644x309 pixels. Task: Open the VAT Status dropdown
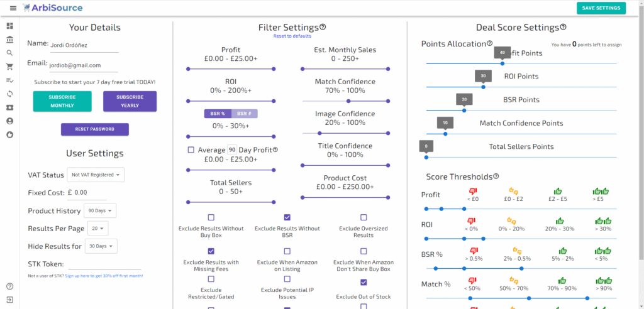tap(97, 175)
